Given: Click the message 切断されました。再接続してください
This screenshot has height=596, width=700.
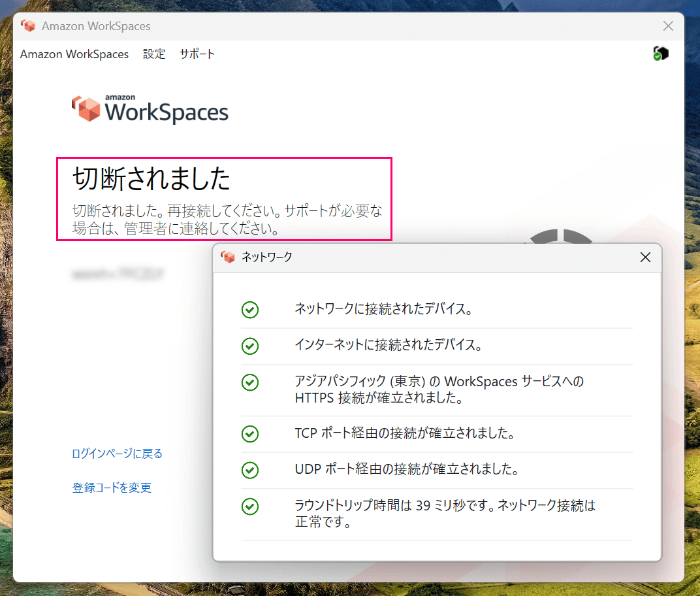Looking at the screenshot, I should (227, 220).
